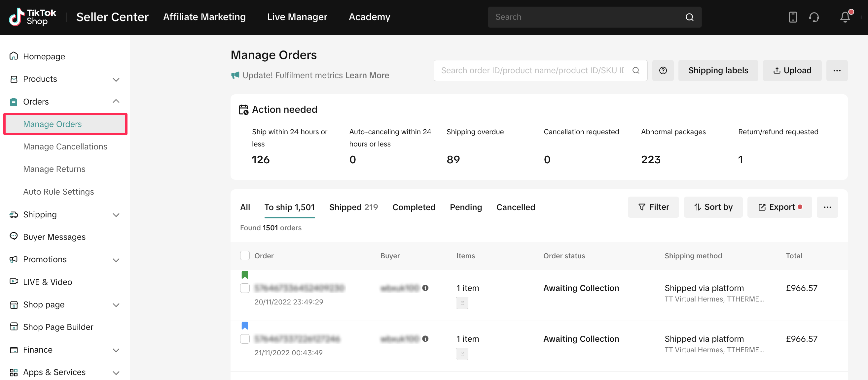The height and width of the screenshot is (380, 868).
Task: Click the notification bell icon
Action: tap(845, 17)
